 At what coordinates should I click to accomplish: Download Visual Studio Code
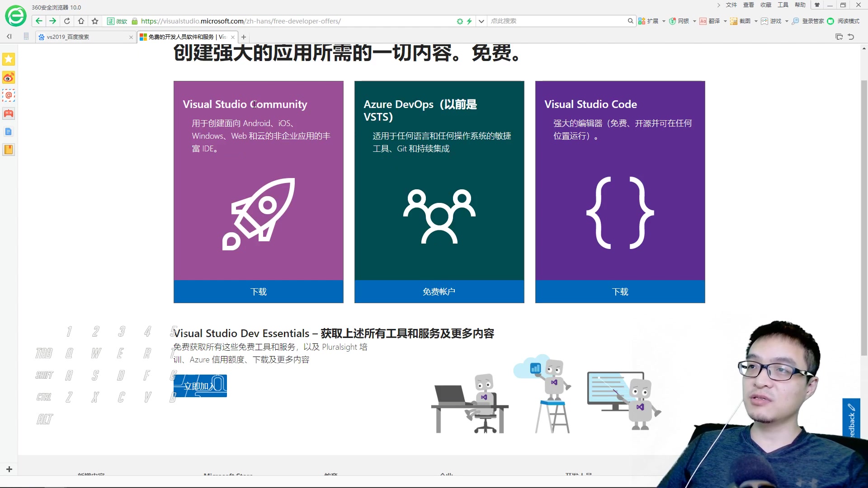620,291
